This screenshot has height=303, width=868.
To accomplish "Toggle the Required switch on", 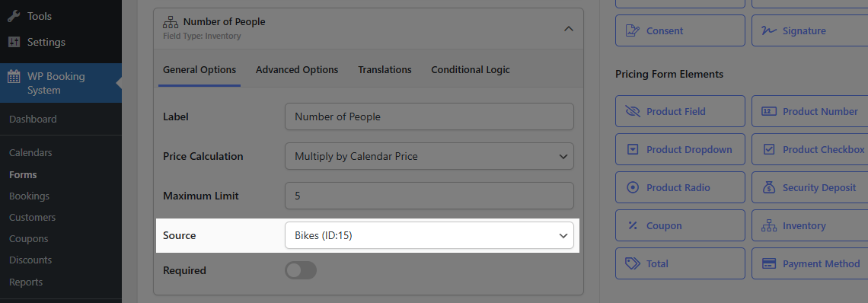I will [301, 270].
